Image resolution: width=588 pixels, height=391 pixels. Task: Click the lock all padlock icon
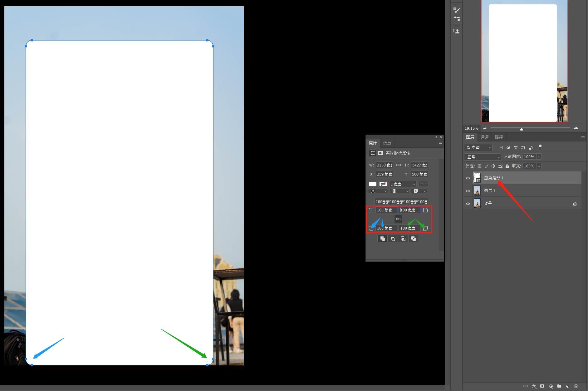pyautogui.click(x=507, y=166)
